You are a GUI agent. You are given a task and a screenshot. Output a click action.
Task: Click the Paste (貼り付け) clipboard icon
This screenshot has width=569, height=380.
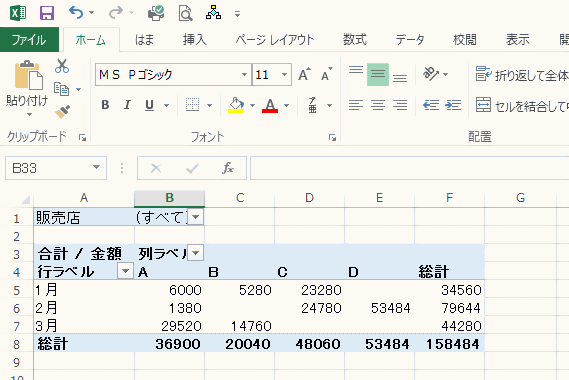(28, 75)
